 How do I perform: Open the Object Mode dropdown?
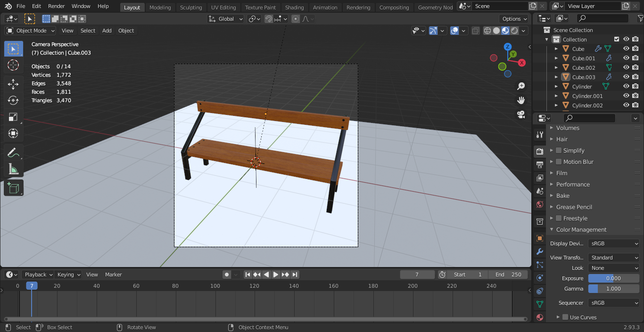[x=31, y=31]
